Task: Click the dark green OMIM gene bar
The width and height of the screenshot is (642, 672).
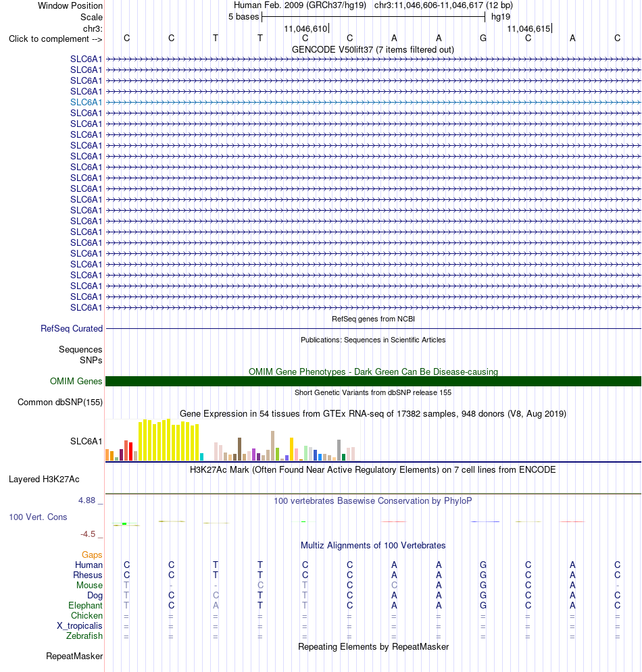Action: 373,382
